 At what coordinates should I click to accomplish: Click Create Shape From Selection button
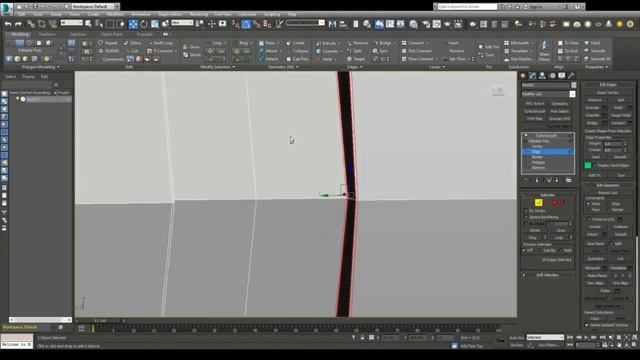click(608, 131)
